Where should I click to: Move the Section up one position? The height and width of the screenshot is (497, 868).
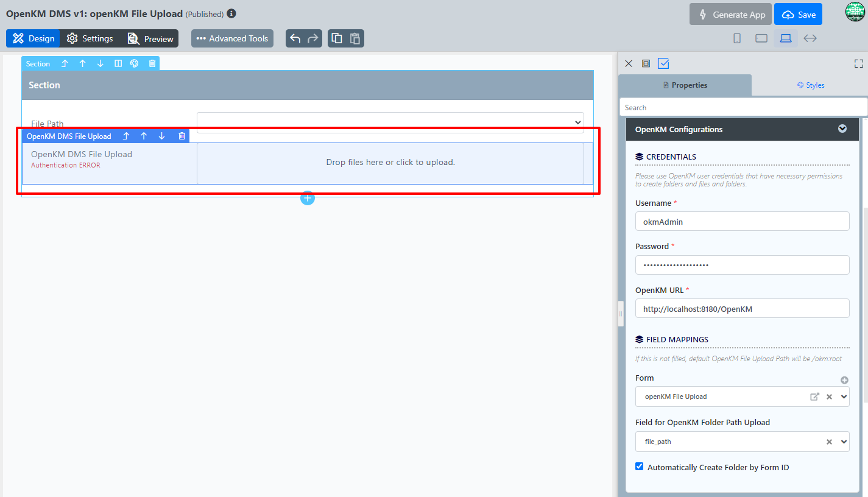click(83, 63)
